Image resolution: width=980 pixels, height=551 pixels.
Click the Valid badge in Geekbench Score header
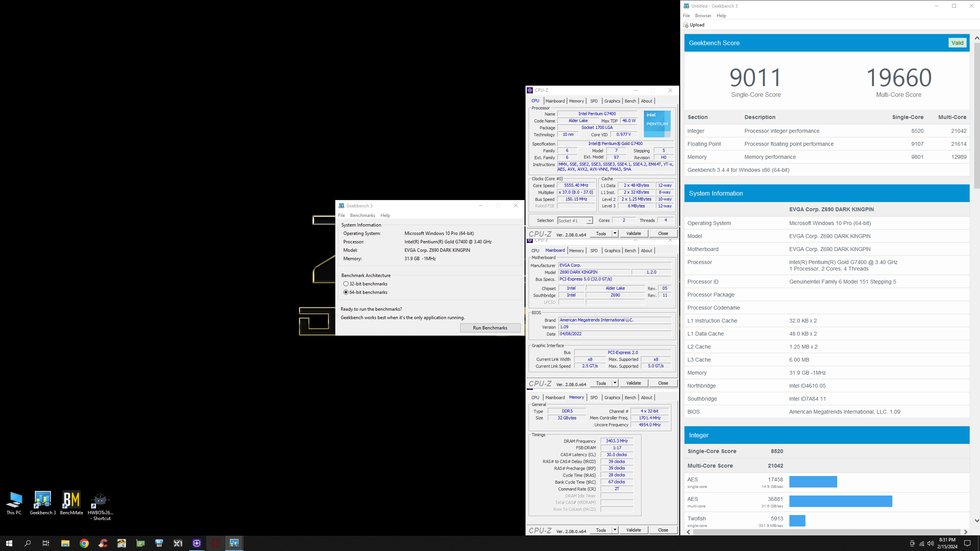[x=957, y=43]
